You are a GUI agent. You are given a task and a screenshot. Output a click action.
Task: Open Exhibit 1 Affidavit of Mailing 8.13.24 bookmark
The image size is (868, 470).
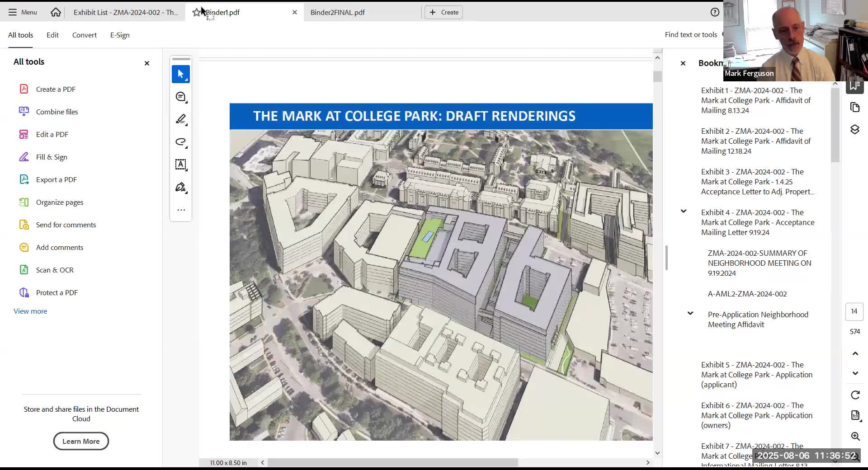tap(756, 100)
